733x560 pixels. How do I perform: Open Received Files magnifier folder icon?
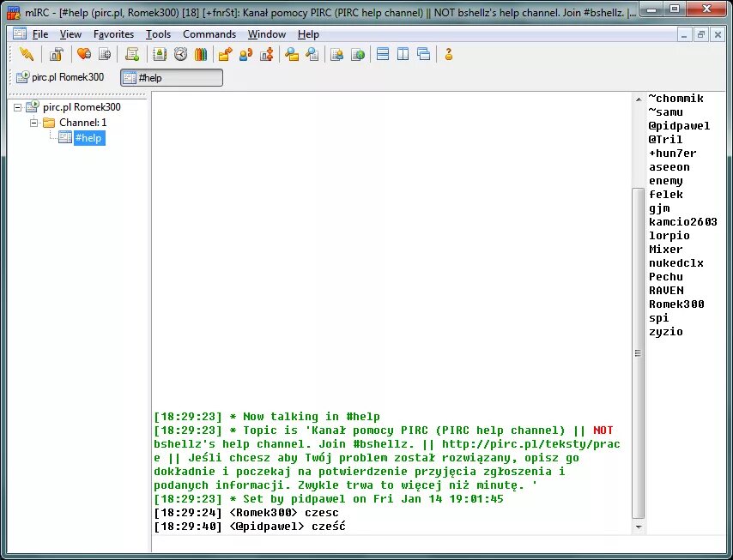(292, 55)
